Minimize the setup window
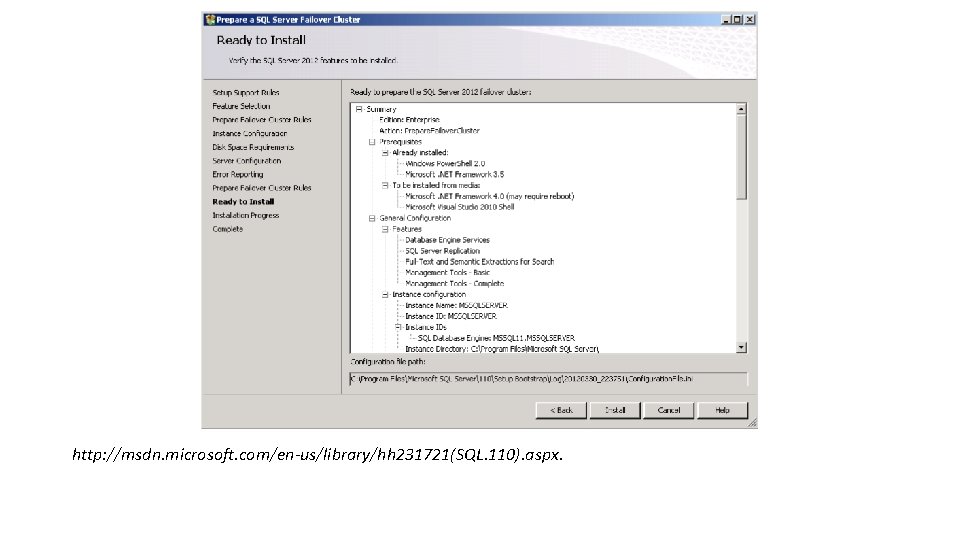This screenshot has height=540, width=960. tap(726, 20)
